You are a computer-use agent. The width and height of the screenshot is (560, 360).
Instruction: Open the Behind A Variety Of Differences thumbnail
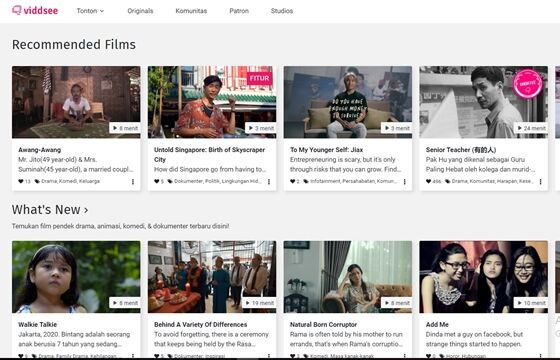[x=212, y=277]
